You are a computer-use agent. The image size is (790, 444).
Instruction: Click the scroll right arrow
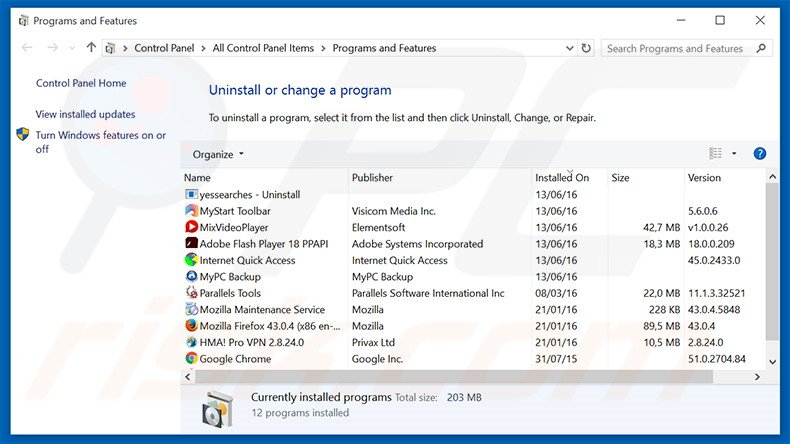[757, 376]
